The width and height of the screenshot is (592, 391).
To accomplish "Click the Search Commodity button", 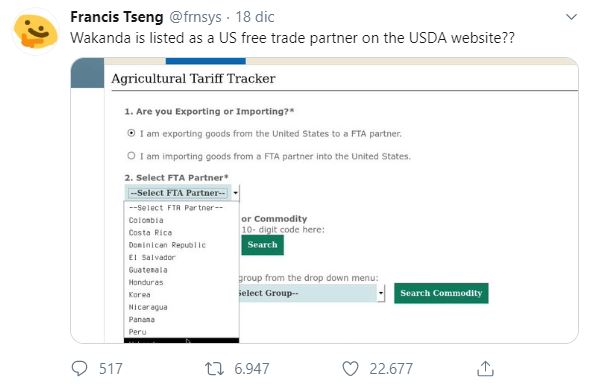I will [441, 293].
